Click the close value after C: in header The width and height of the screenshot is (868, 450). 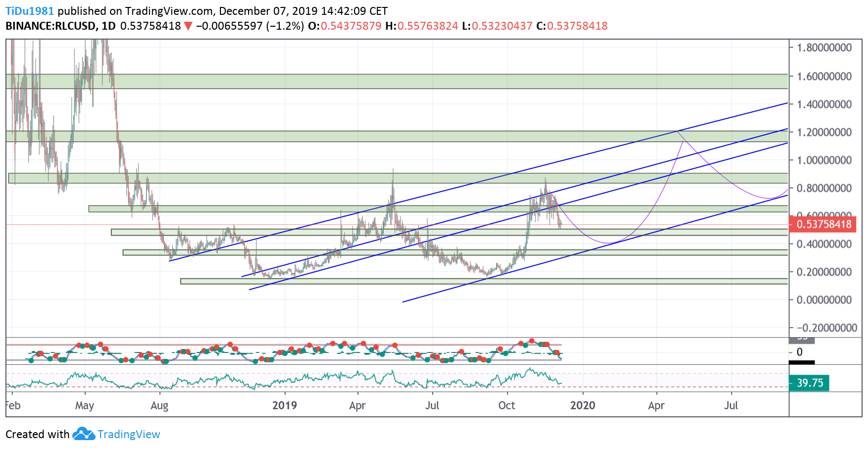(577, 26)
